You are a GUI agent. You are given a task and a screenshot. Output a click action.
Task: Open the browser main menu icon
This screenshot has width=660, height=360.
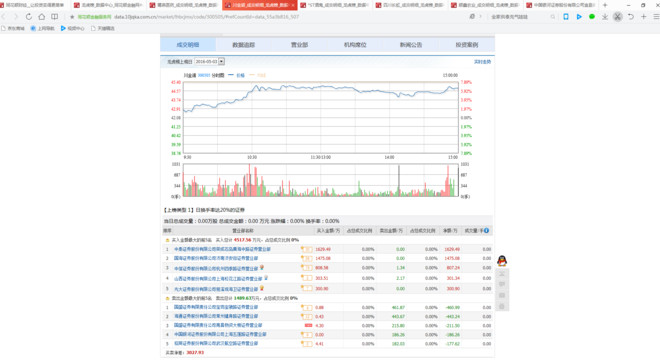pyautogui.click(x=656, y=17)
